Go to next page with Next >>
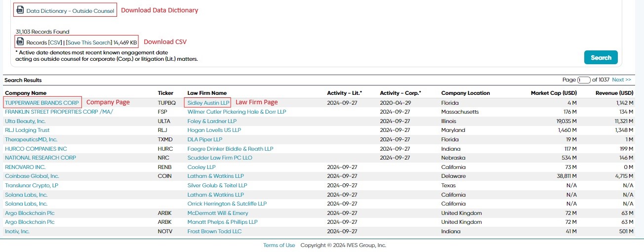Viewport: 644px width, 252px height. click(x=621, y=80)
